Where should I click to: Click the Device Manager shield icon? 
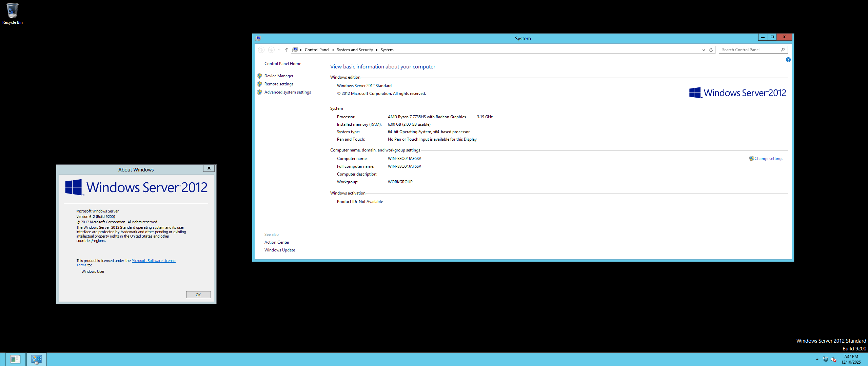pos(259,76)
